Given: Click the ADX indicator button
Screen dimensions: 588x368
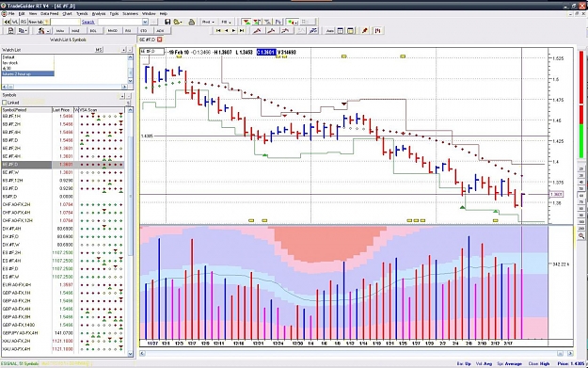Looking at the screenshot, I should [x=161, y=31].
